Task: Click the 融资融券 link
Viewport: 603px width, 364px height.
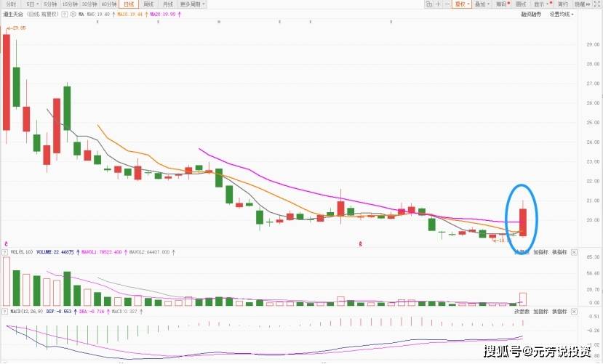Action: pos(530,14)
